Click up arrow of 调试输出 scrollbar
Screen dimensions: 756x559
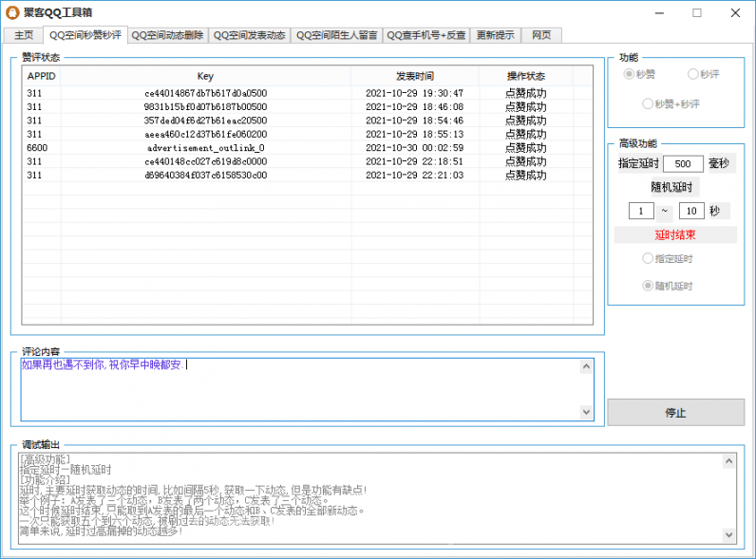coord(729,461)
